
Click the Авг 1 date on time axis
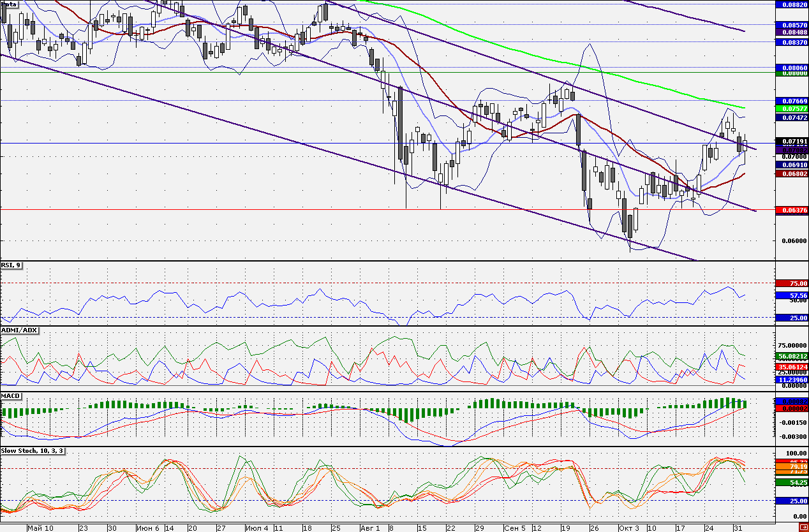coord(370,528)
